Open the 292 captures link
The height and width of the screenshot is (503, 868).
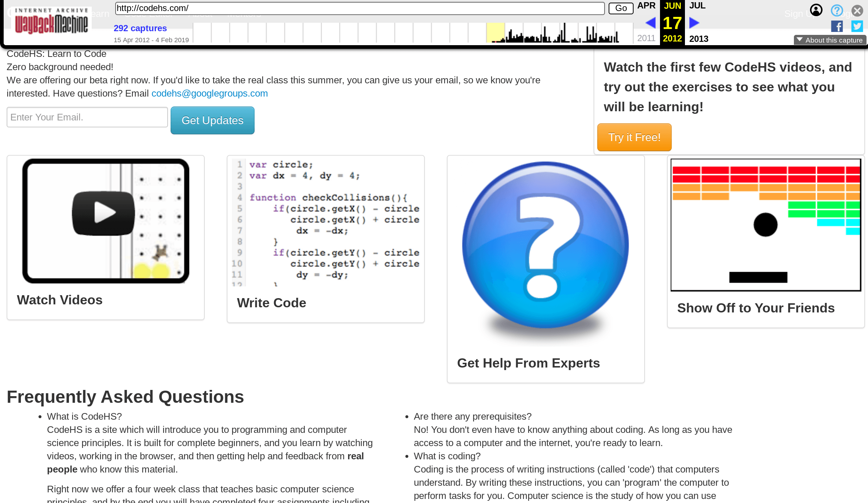tap(140, 28)
